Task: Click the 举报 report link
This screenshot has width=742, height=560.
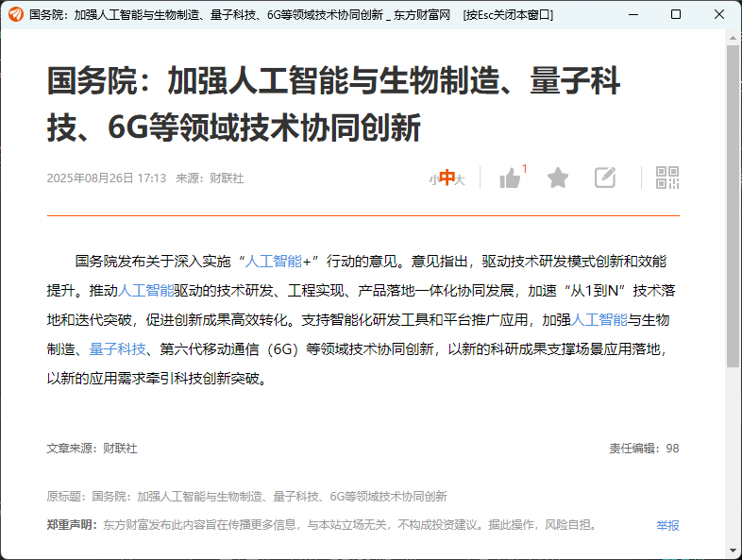Action: [x=667, y=525]
